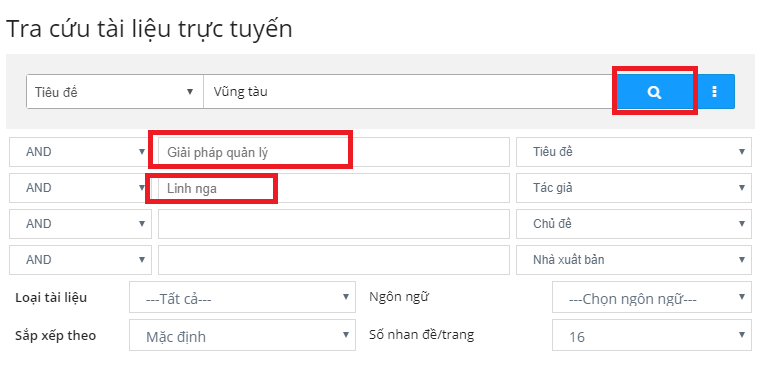Viewport: 769px width, 376px height.
Task: Open the Loại tài liệu ---Tất cả--- dropdown
Action: point(242,297)
